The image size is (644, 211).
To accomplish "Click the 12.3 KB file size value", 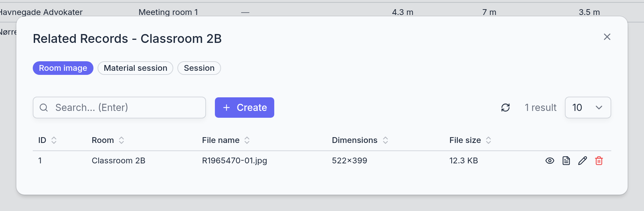I will point(464,161).
